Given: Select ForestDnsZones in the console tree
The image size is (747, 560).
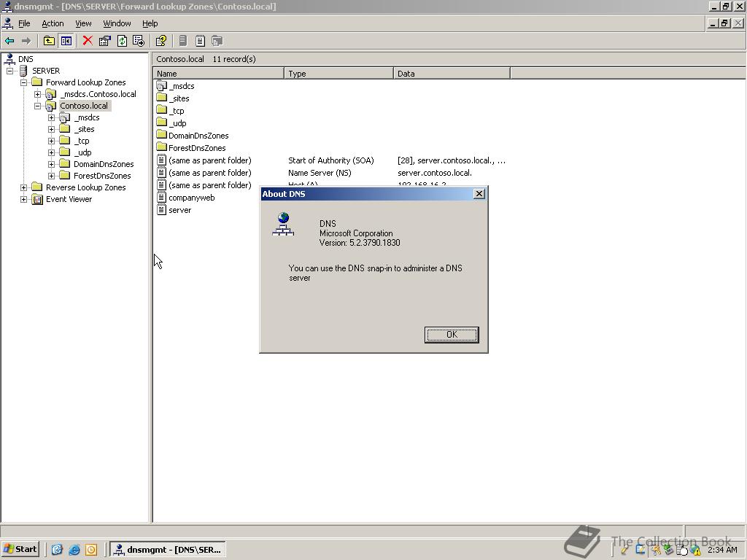Looking at the screenshot, I should (x=102, y=176).
